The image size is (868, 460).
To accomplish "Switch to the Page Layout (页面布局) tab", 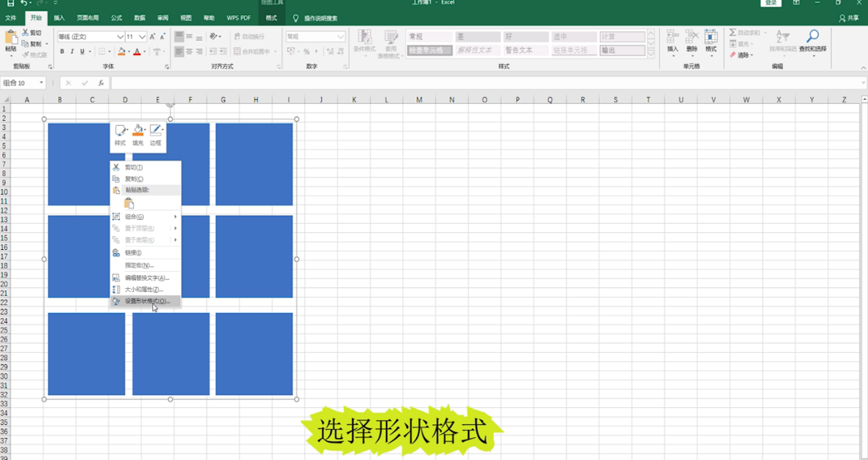I will 88,18.
